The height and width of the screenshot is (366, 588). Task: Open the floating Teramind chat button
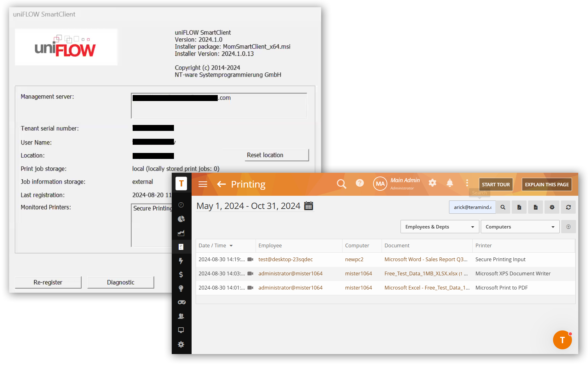coord(562,340)
